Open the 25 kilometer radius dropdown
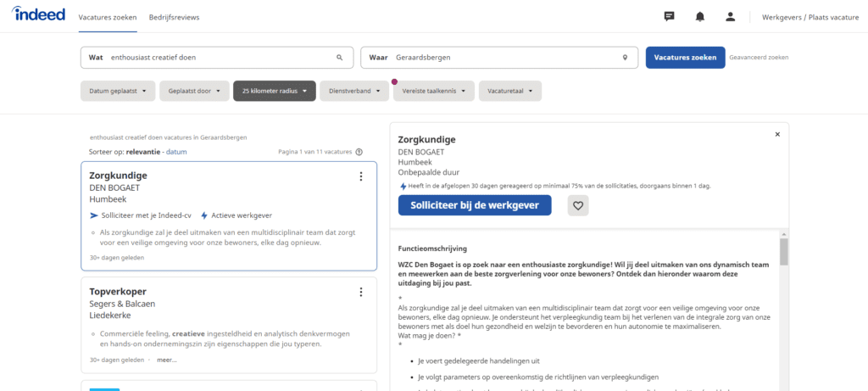The width and height of the screenshot is (868, 391). [275, 91]
